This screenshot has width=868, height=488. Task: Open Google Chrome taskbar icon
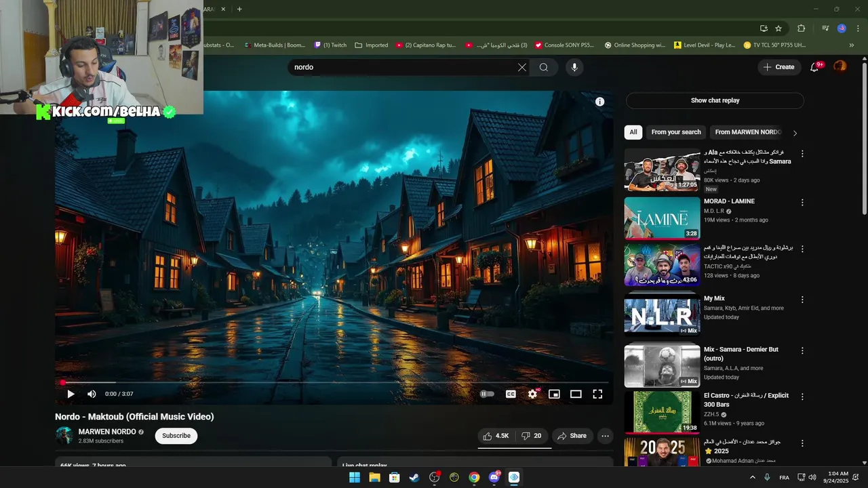click(474, 477)
